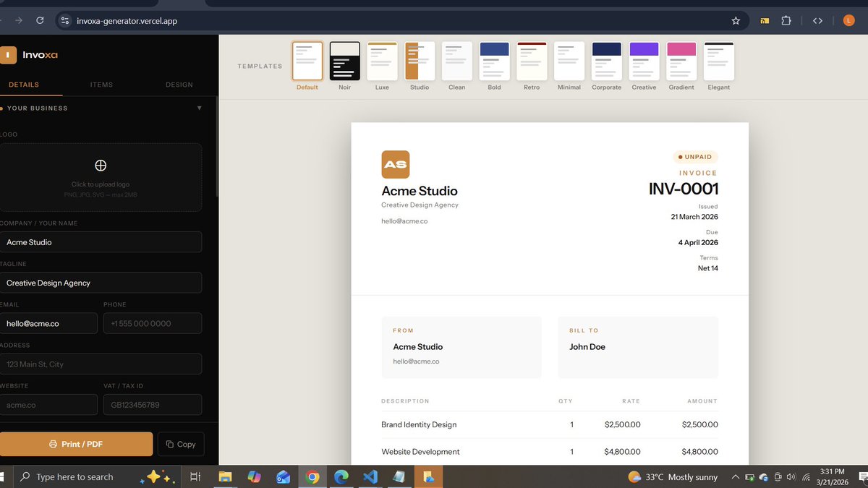Pick the Creative purple template
868x488 pixels.
click(x=644, y=61)
